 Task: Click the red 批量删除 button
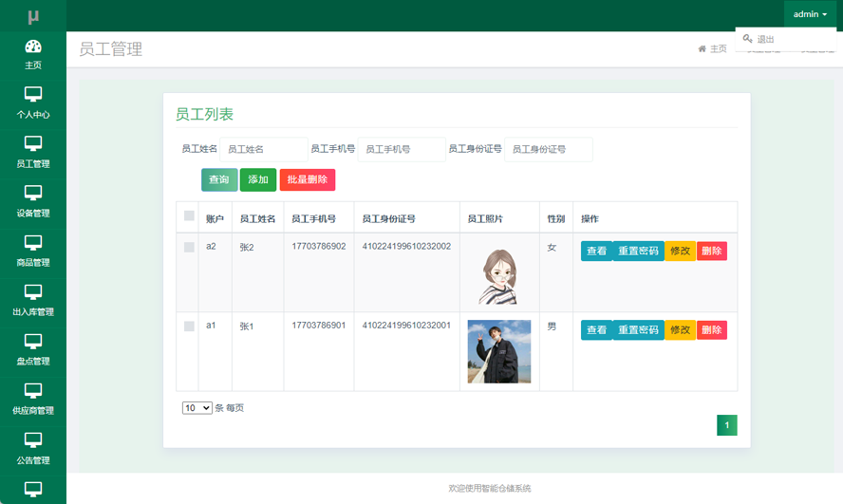coord(307,179)
